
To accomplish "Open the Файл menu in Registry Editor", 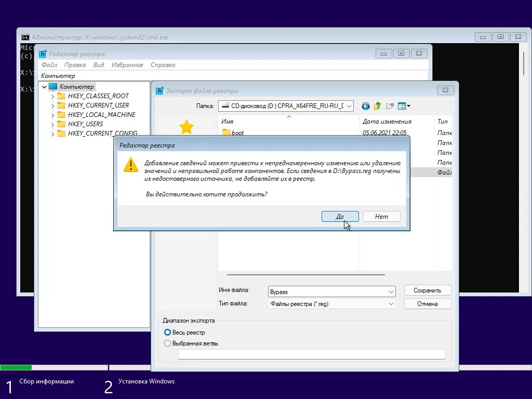I will pos(49,65).
